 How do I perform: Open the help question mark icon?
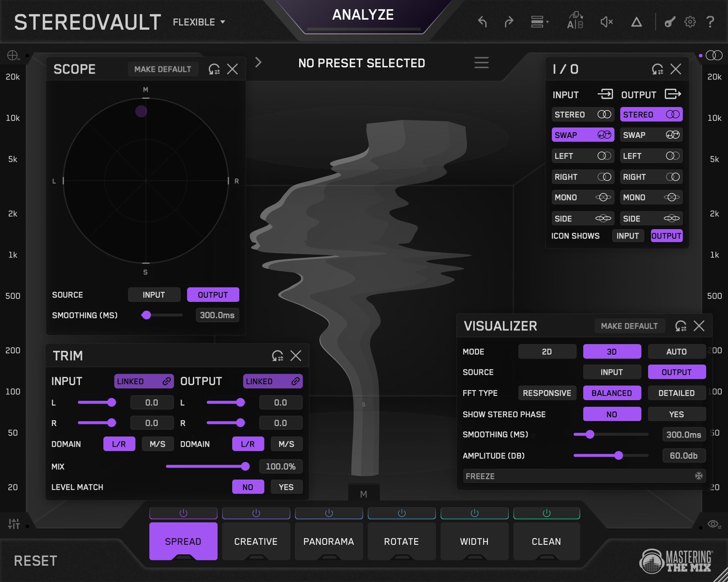pos(710,22)
